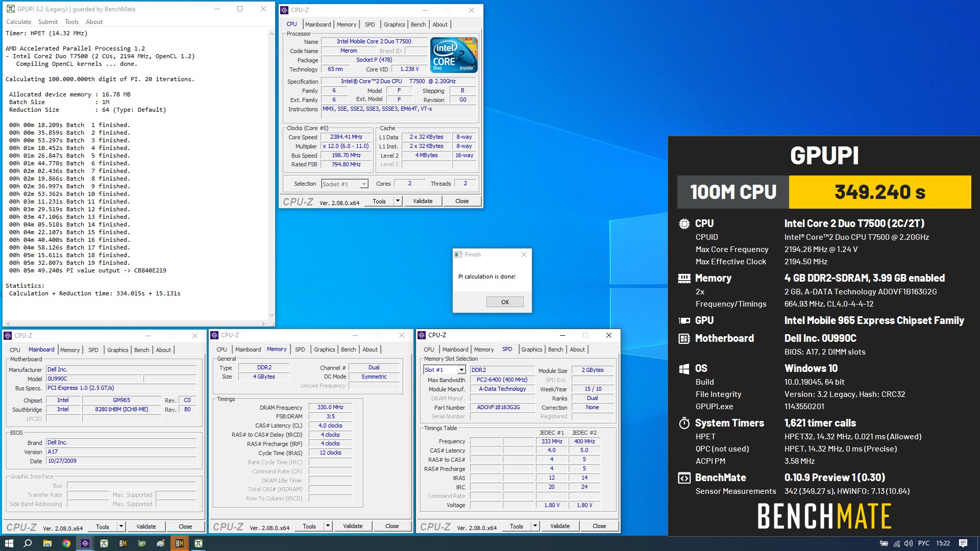Select the Memory tab in the CPU-Z SPD window
Image resolution: width=980 pixels, height=551 pixels.
pos(483,349)
